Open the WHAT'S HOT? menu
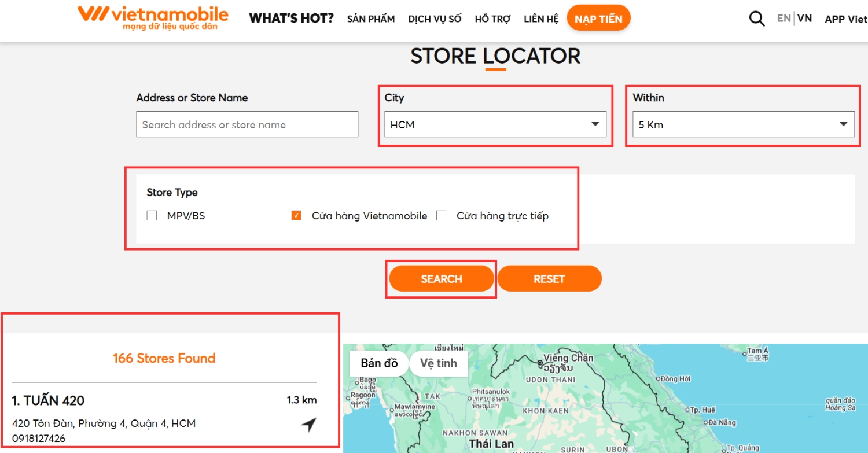 pos(291,19)
